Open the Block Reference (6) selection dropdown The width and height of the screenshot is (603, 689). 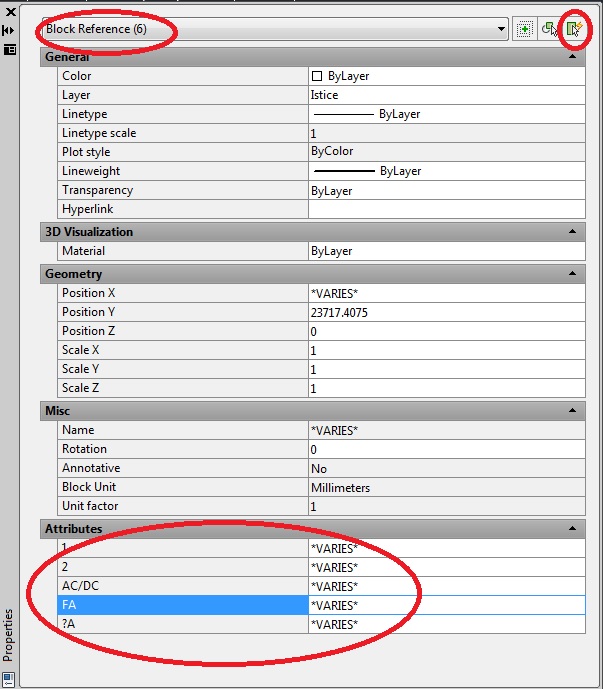(x=502, y=30)
